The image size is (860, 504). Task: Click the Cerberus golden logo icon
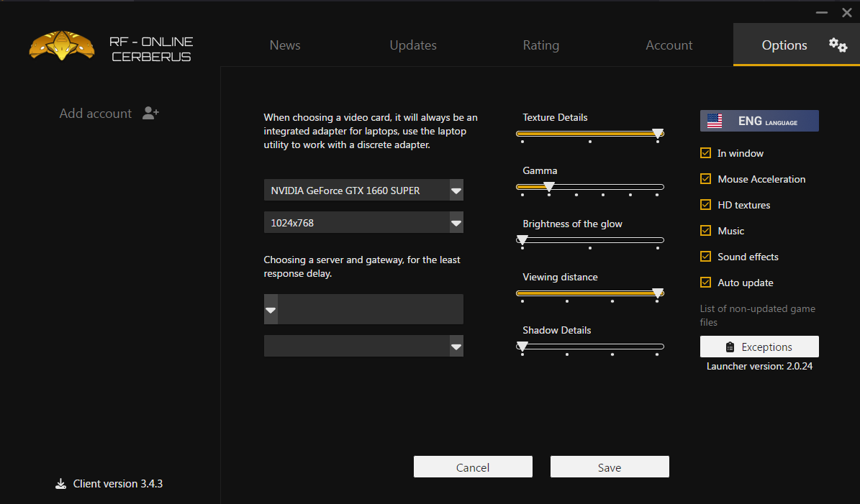click(61, 45)
